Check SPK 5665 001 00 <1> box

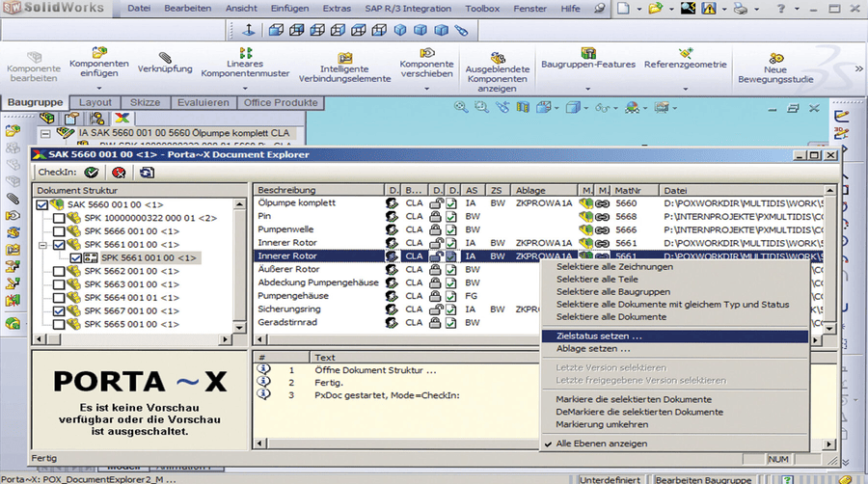[x=59, y=324]
